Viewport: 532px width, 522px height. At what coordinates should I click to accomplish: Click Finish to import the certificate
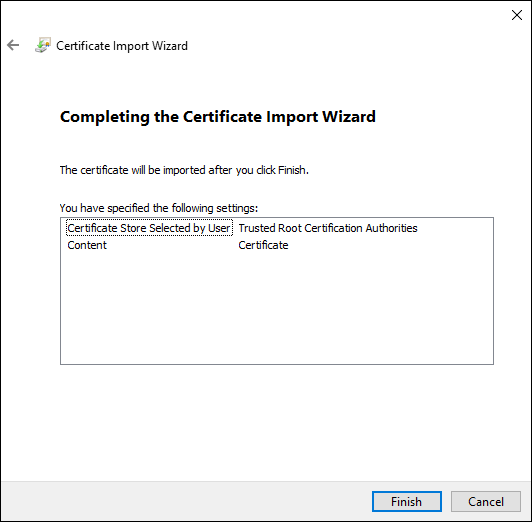coord(406,501)
